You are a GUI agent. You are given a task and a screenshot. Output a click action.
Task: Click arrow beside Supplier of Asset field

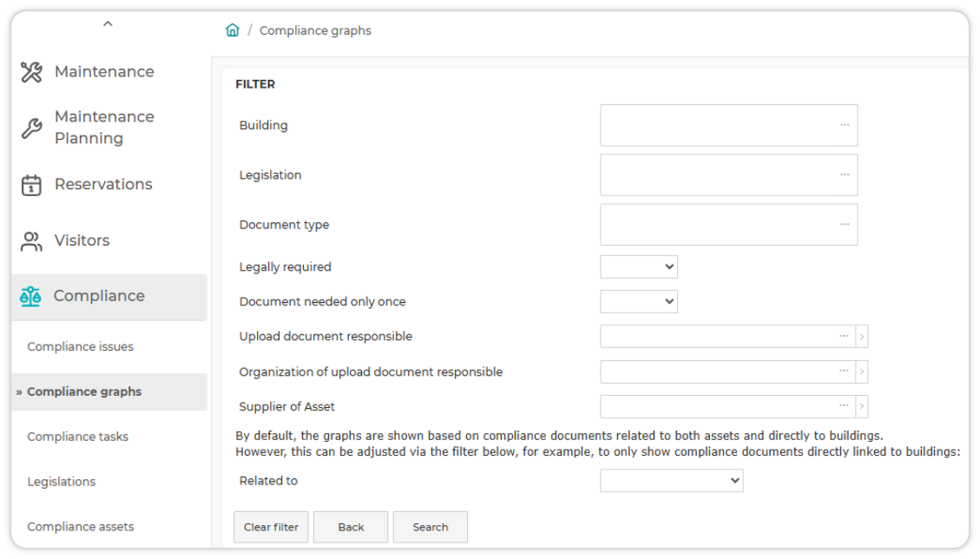click(862, 406)
